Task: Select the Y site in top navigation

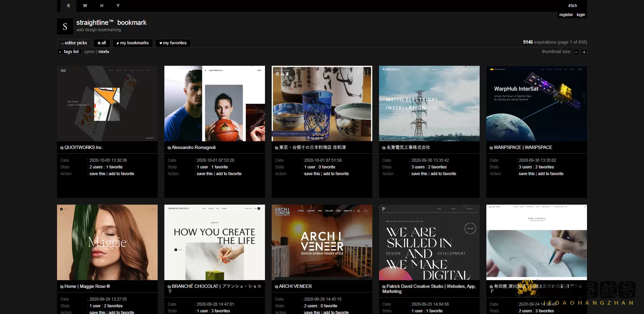Action: click(x=118, y=6)
